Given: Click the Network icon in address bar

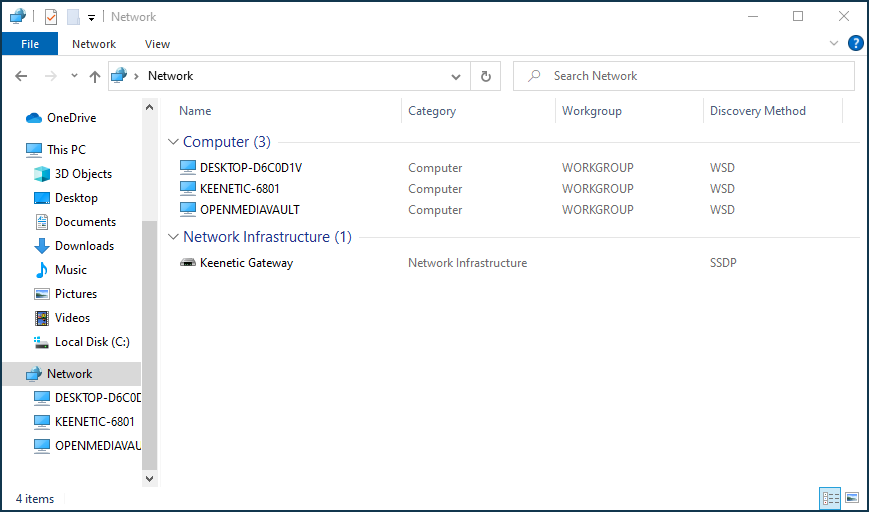Looking at the screenshot, I should (119, 75).
